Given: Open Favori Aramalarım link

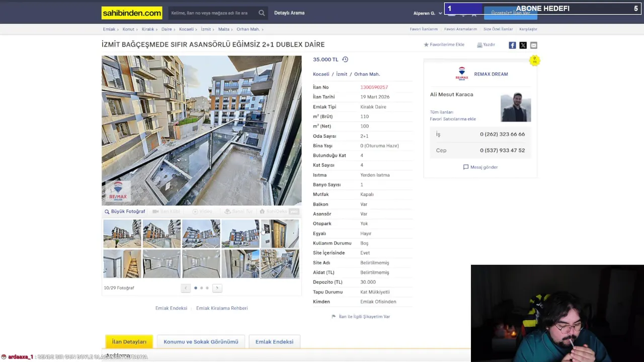Looking at the screenshot, I should pos(460,29).
